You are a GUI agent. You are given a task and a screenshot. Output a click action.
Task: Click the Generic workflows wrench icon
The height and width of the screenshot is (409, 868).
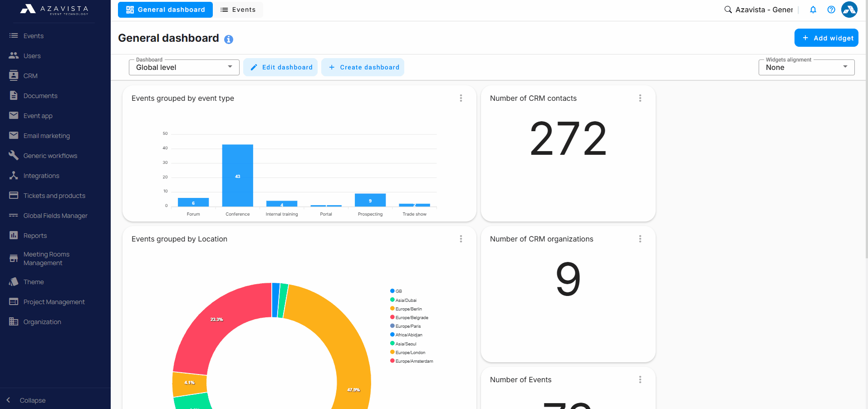pos(14,155)
